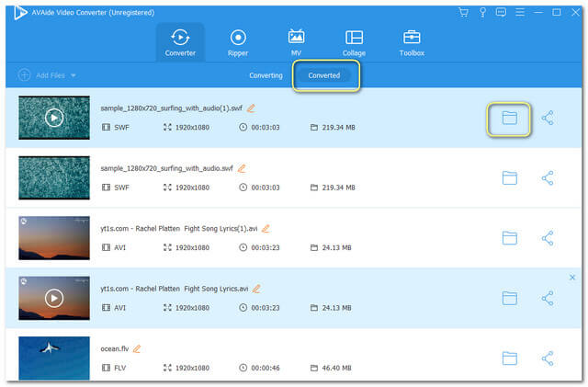Switch to the Ripper tab
Image resolution: width=588 pixels, height=387 pixels.
point(238,43)
